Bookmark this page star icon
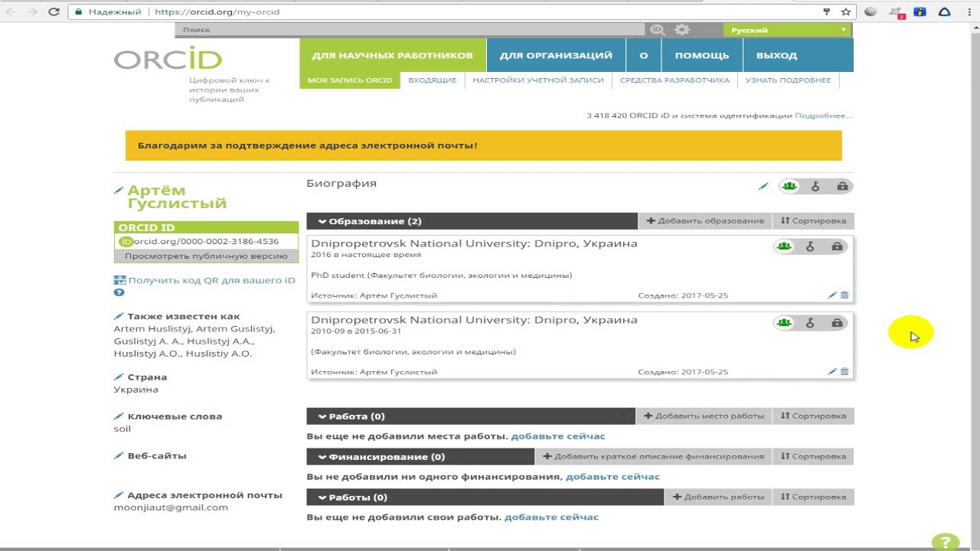This screenshot has height=551, width=980. (846, 11)
